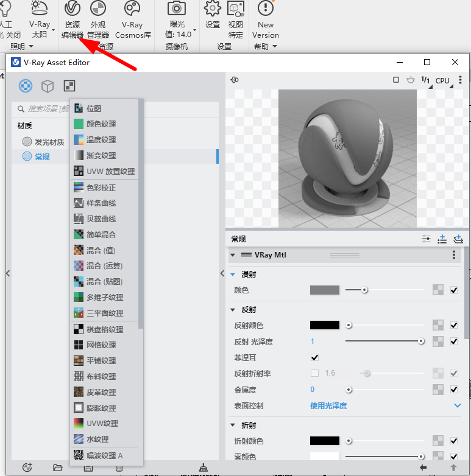Click the up arrow at bottom right
471x476 pixels.
[453, 467]
